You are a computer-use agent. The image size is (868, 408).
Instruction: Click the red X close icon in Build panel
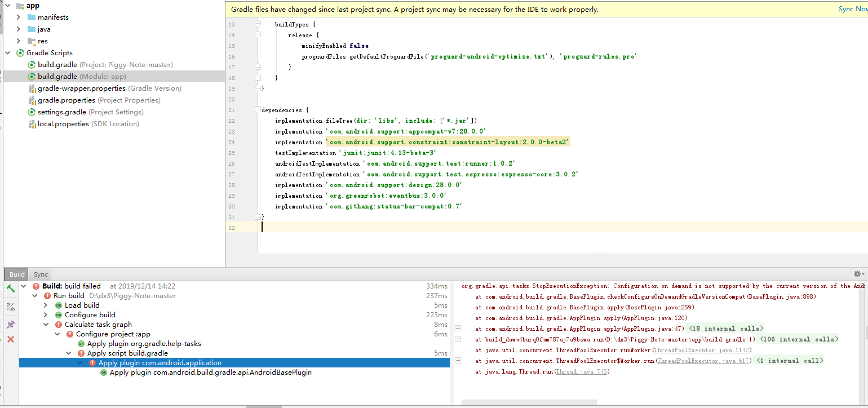[10, 339]
